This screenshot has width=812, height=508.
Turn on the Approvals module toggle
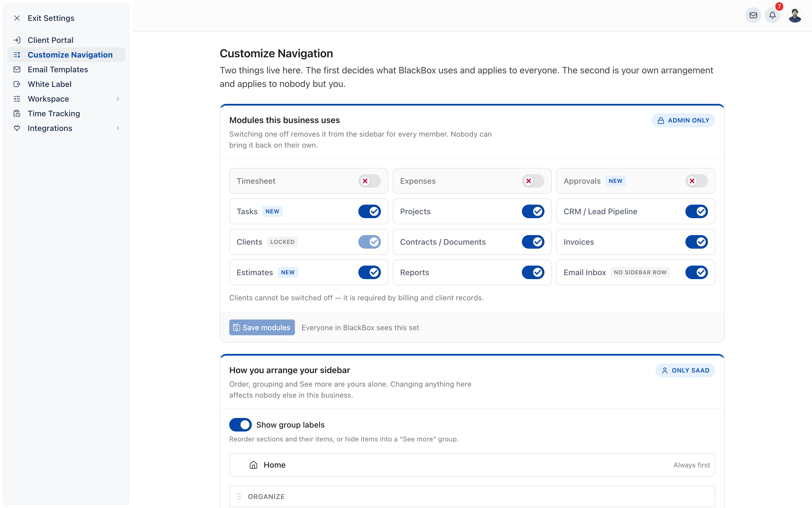pyautogui.click(x=696, y=181)
